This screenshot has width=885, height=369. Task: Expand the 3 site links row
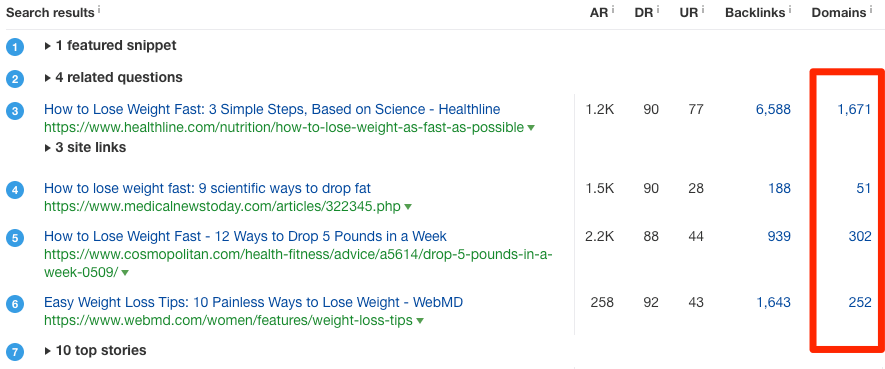(x=85, y=148)
